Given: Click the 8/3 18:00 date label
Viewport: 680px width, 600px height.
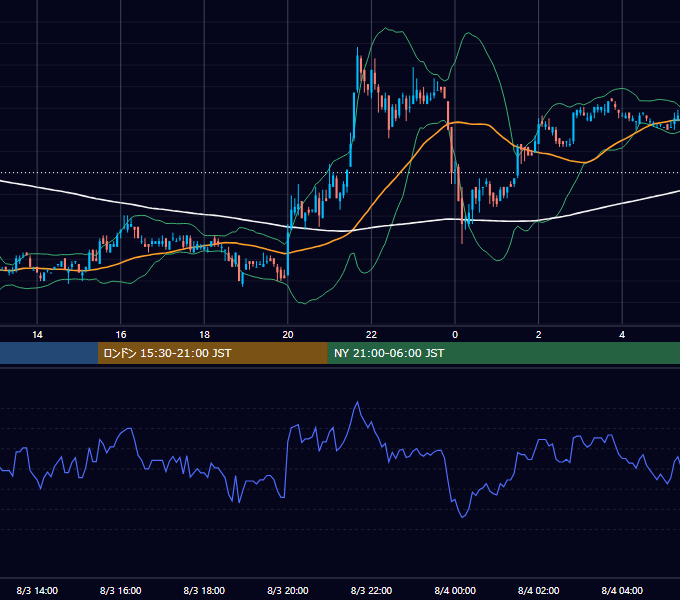Looking at the screenshot, I should pyautogui.click(x=204, y=590).
